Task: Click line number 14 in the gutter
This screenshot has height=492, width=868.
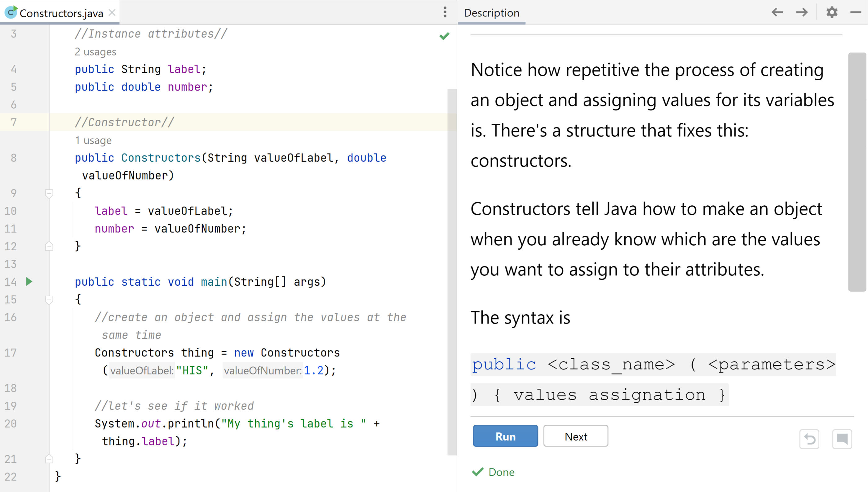Action: (x=11, y=282)
